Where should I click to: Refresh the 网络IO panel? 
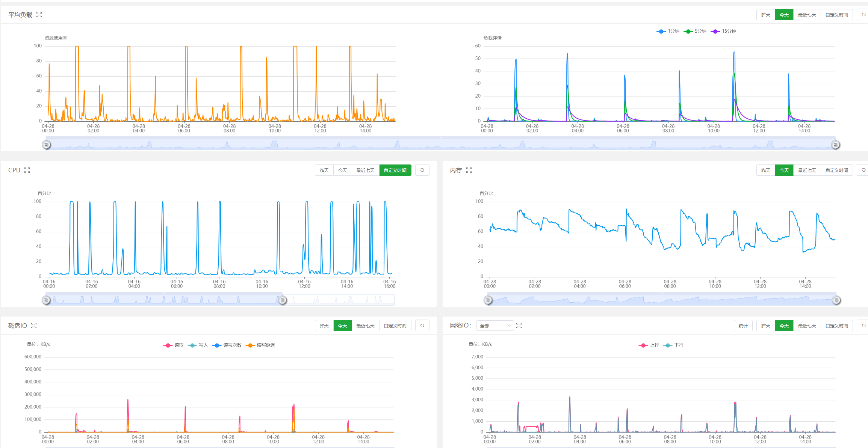click(x=863, y=326)
